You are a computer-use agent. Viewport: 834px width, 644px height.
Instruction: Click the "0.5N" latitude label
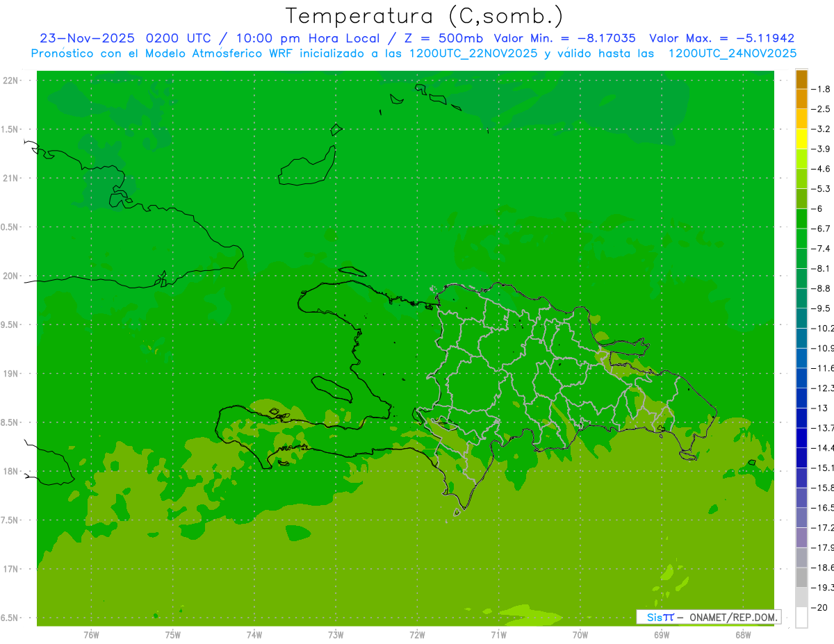point(10,227)
